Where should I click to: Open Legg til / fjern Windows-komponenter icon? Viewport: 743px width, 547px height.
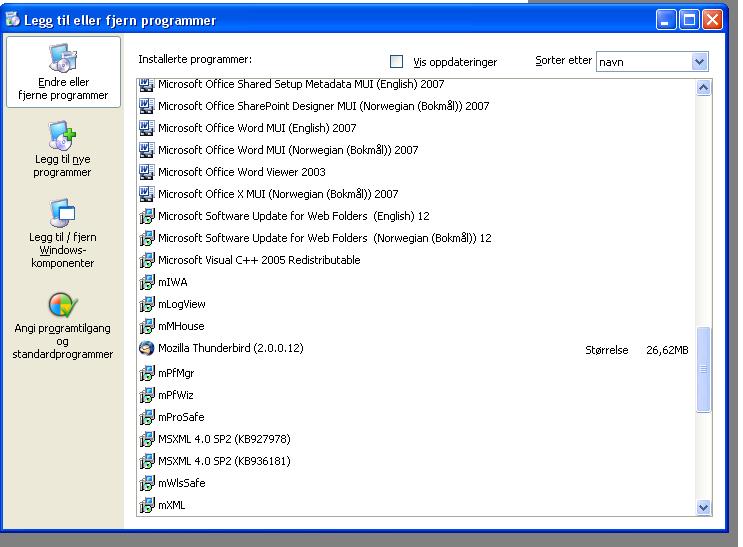(62, 213)
